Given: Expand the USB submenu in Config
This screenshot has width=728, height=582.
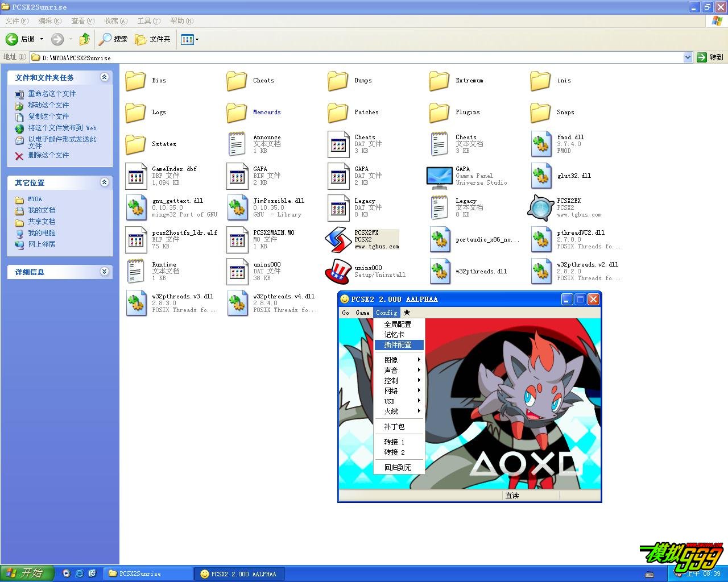Looking at the screenshot, I should click(399, 401).
